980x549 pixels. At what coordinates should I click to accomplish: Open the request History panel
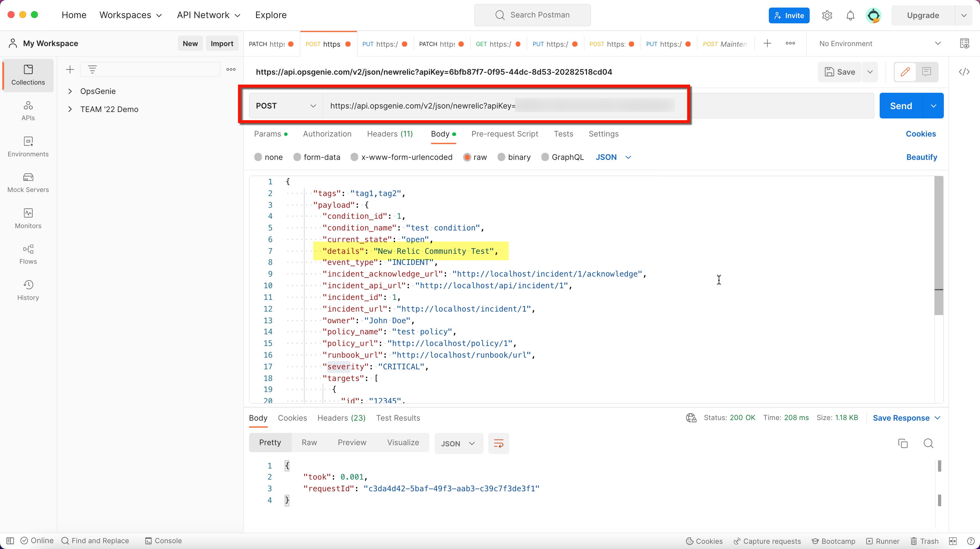(x=28, y=290)
